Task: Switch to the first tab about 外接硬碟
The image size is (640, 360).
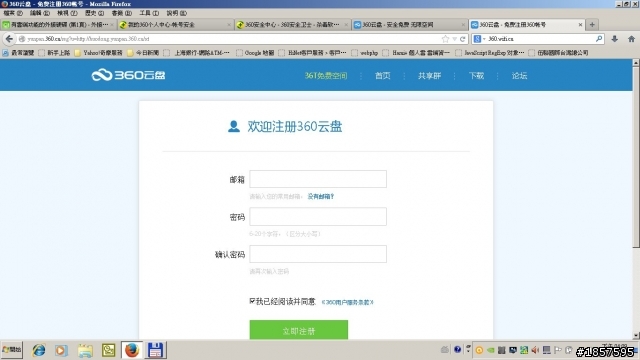Action: coord(58,25)
